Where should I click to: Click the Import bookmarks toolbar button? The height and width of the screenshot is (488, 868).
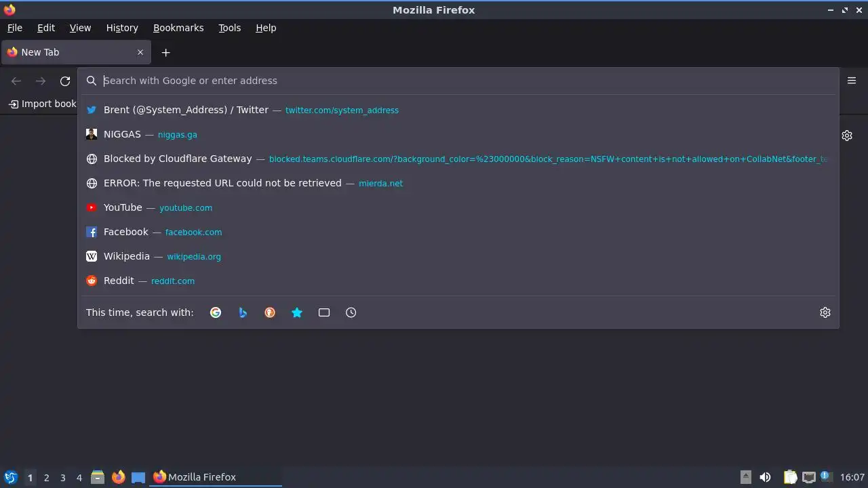tap(42, 104)
